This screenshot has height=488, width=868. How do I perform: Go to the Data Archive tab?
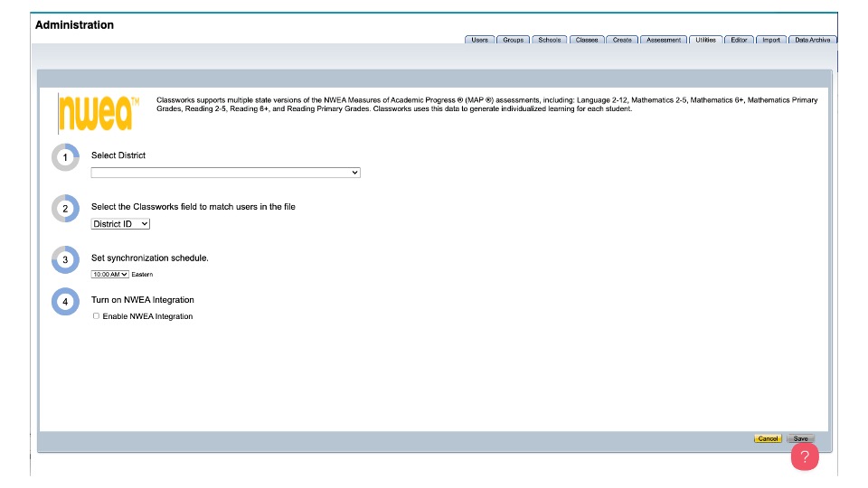[813, 40]
